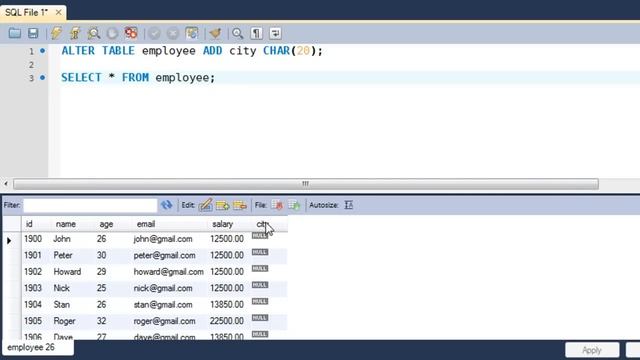Delete selected rows icon in Edit group
640x360 pixels.
[240, 205]
